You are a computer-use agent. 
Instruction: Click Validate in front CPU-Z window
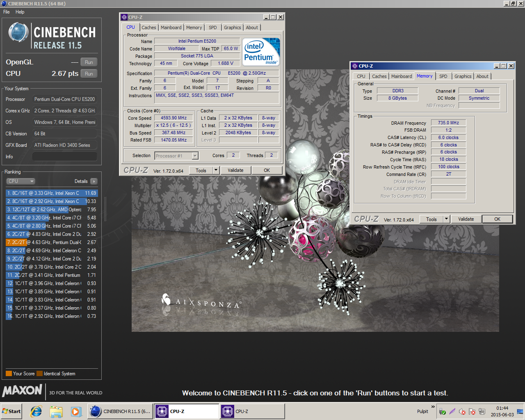[235, 171]
